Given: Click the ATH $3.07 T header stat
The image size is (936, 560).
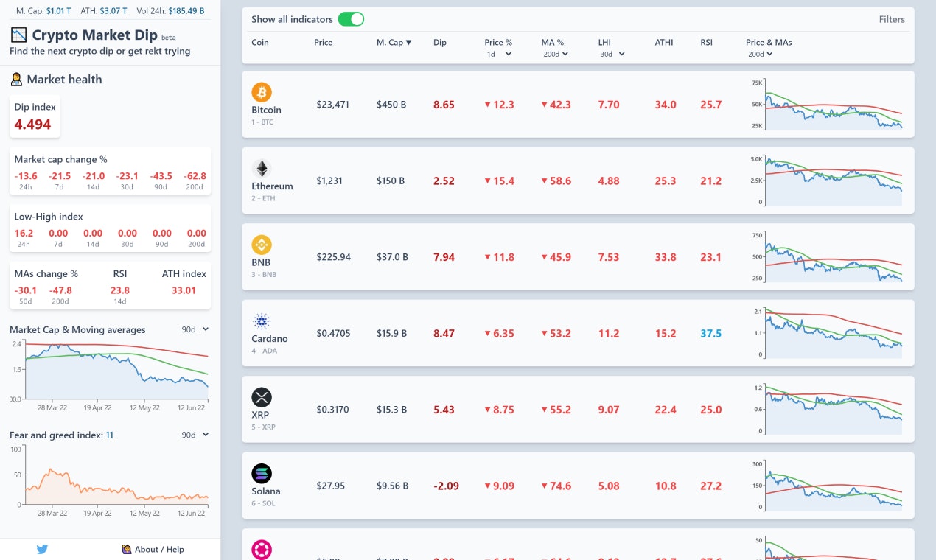Looking at the screenshot, I should point(103,11).
